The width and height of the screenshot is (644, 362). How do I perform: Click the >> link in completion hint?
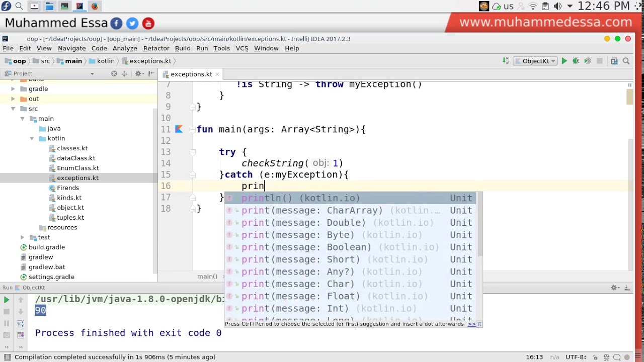471,324
